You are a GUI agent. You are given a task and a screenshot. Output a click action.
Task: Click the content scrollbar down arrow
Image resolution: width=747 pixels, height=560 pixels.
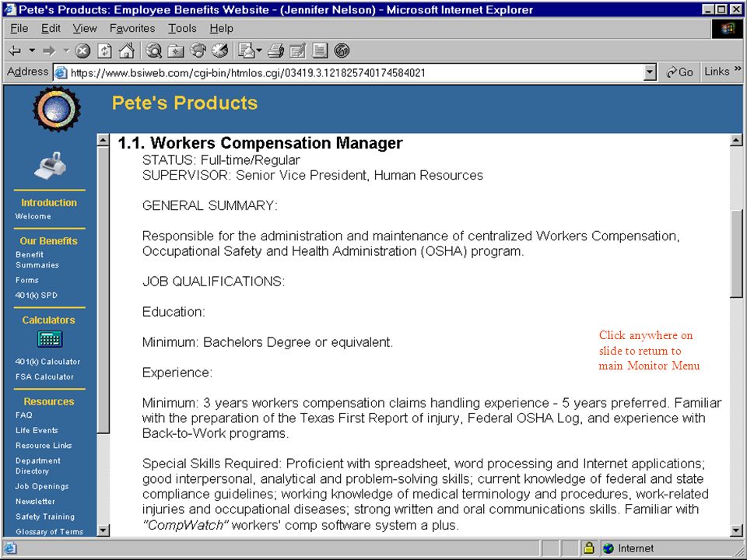point(736,530)
